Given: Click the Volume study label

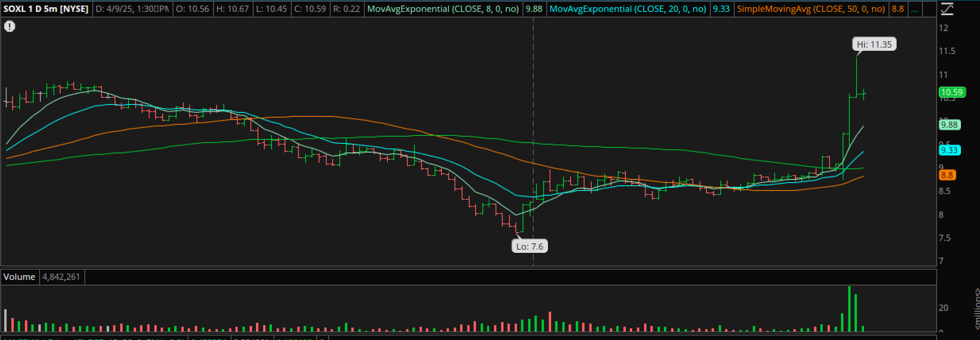Looking at the screenshot, I should click(19, 276).
